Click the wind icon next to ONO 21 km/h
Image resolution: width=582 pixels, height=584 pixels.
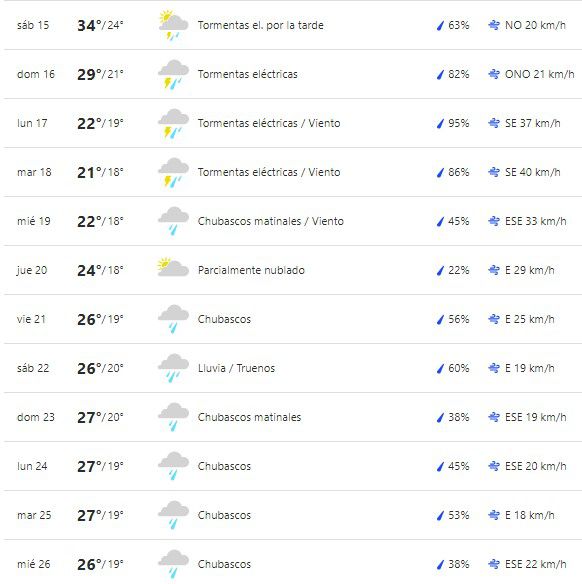coord(494,74)
